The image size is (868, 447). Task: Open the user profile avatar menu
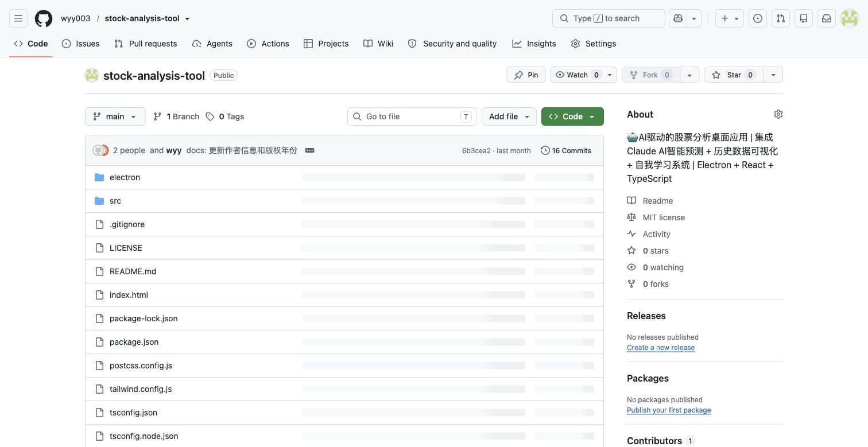point(850,18)
